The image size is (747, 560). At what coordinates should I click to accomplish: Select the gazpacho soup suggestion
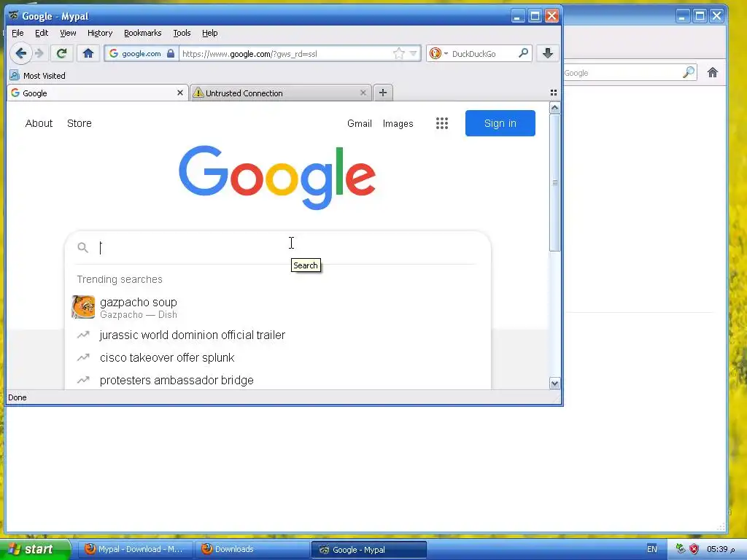pos(278,307)
